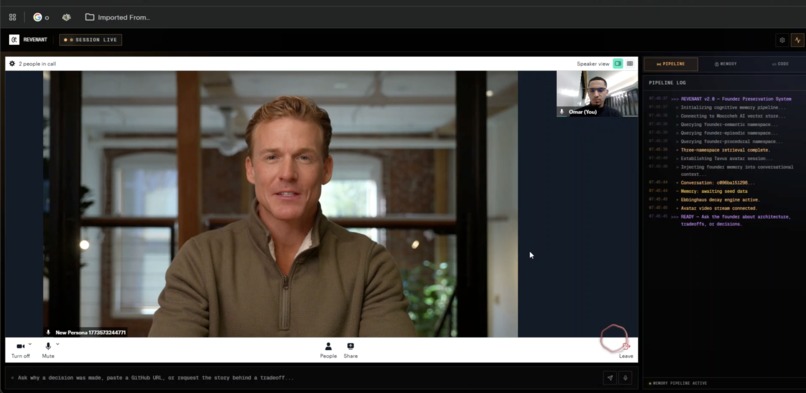Leave the call

626,350
